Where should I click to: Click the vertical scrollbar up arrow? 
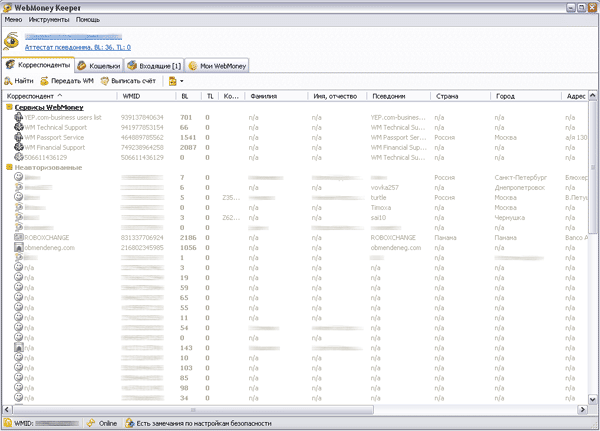[592, 95]
